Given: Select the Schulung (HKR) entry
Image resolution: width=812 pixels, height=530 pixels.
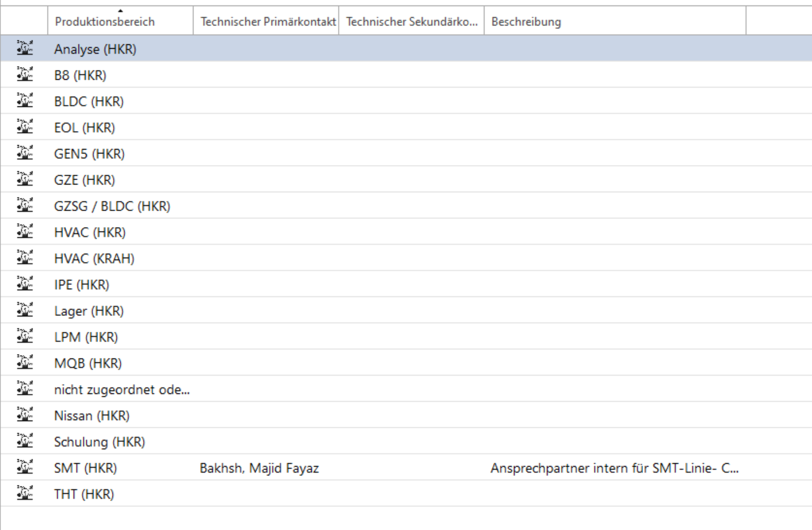Looking at the screenshot, I should tap(100, 442).
